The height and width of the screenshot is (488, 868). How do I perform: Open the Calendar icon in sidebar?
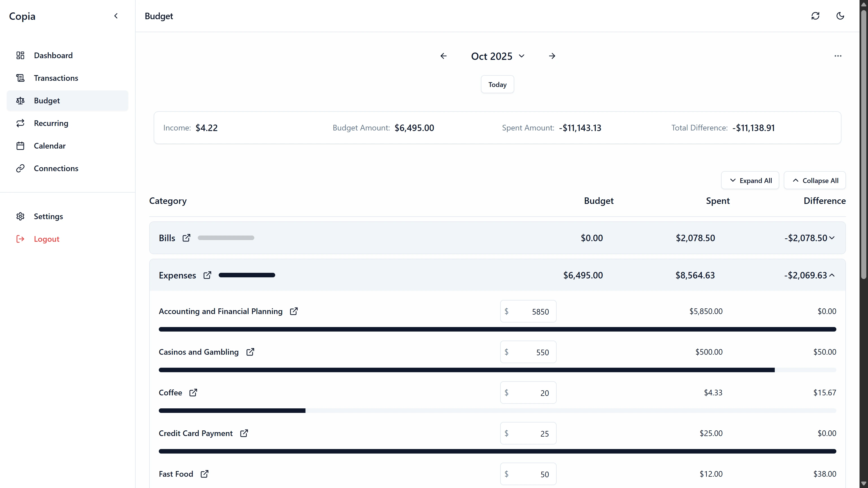point(20,145)
